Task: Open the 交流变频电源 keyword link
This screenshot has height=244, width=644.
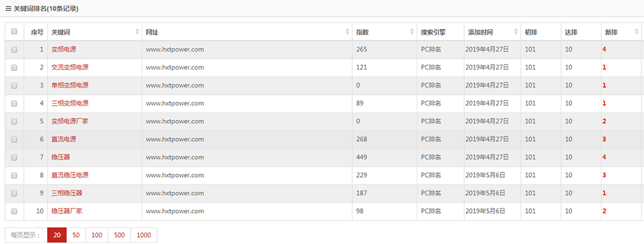Action: coord(70,68)
